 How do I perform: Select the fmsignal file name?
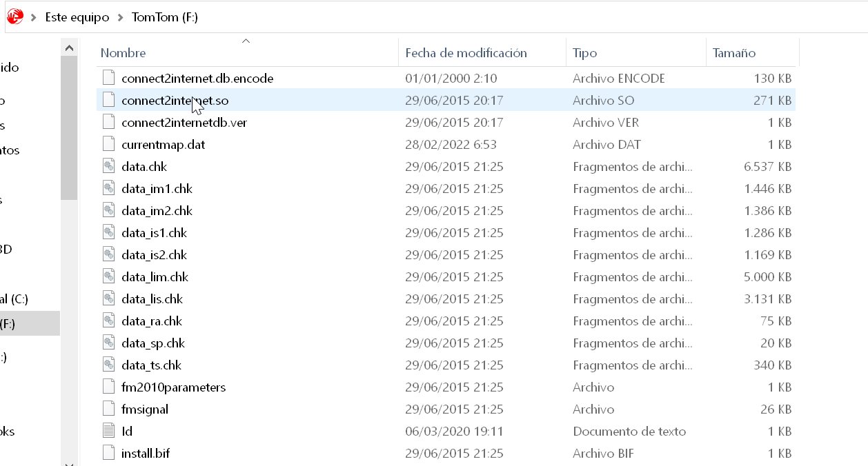[x=145, y=409]
